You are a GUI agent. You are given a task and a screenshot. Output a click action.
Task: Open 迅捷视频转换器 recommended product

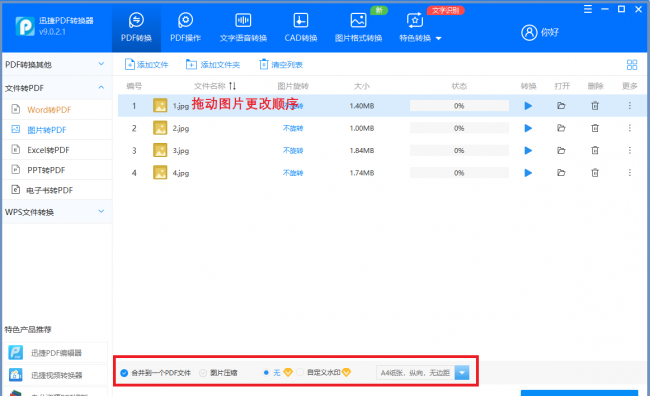pyautogui.click(x=55, y=375)
